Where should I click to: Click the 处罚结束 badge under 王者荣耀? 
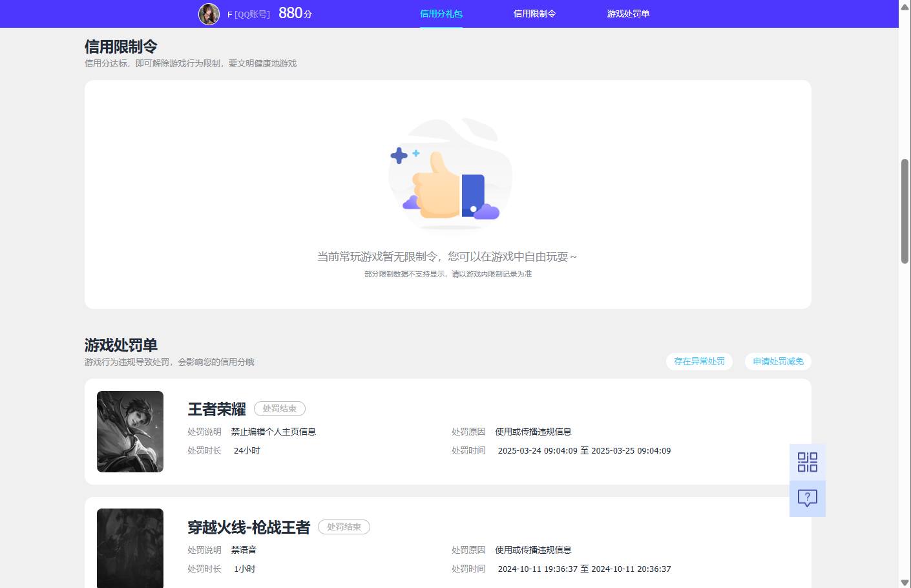(x=280, y=408)
